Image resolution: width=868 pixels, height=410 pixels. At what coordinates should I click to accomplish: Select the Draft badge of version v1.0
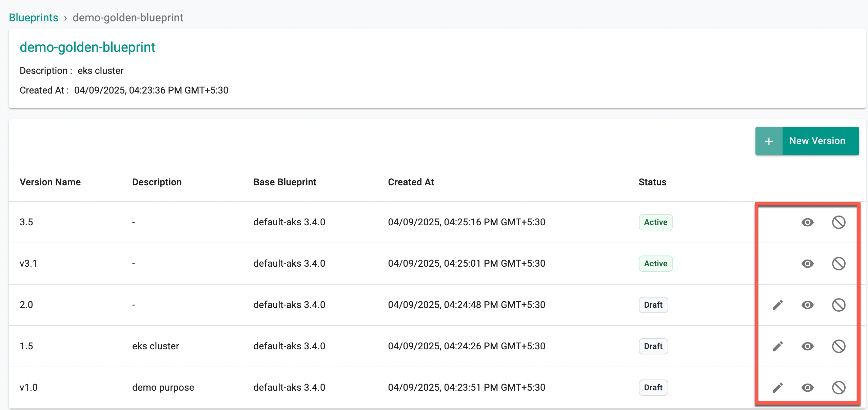click(653, 388)
